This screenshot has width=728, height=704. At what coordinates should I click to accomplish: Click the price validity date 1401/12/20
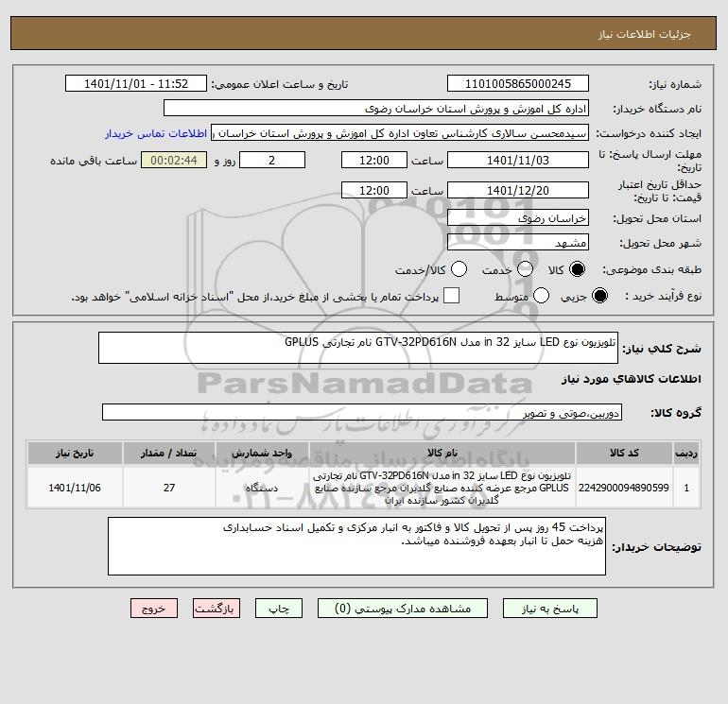pos(518,190)
